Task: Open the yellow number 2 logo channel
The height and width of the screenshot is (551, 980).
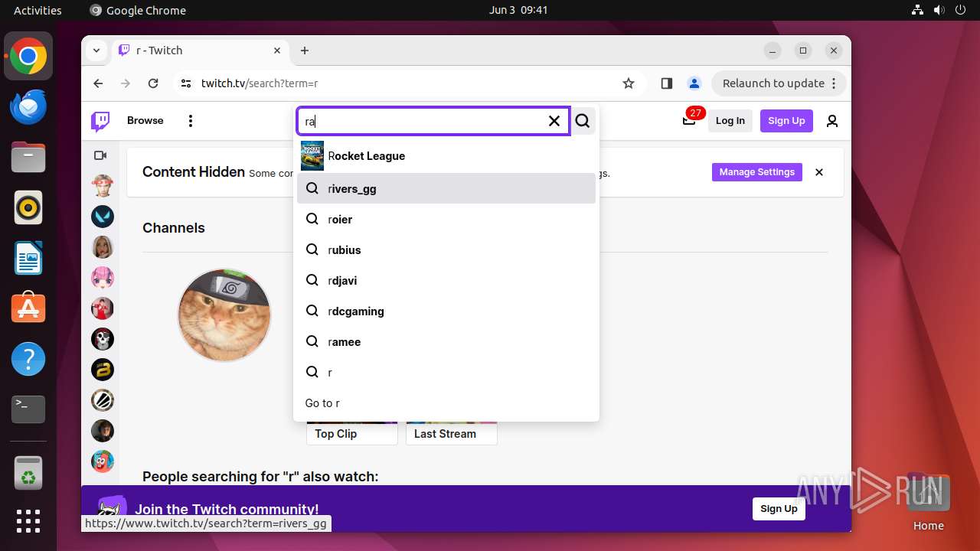Action: pos(103,369)
